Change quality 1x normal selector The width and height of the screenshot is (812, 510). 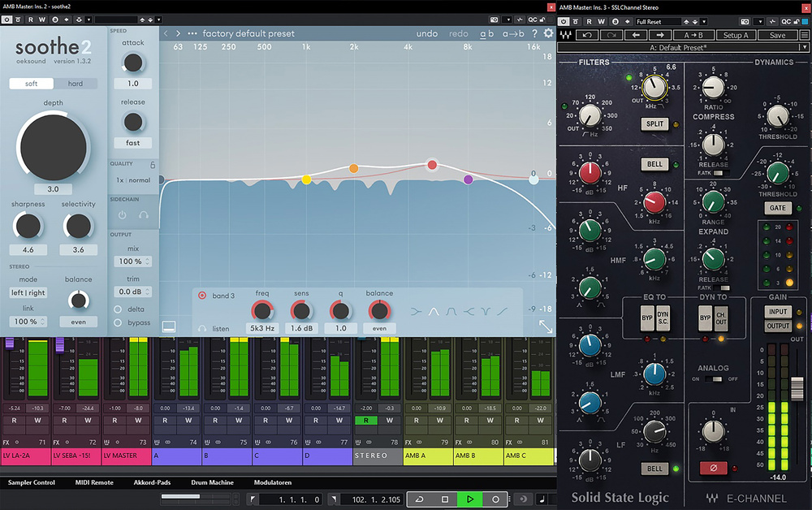[x=133, y=180]
